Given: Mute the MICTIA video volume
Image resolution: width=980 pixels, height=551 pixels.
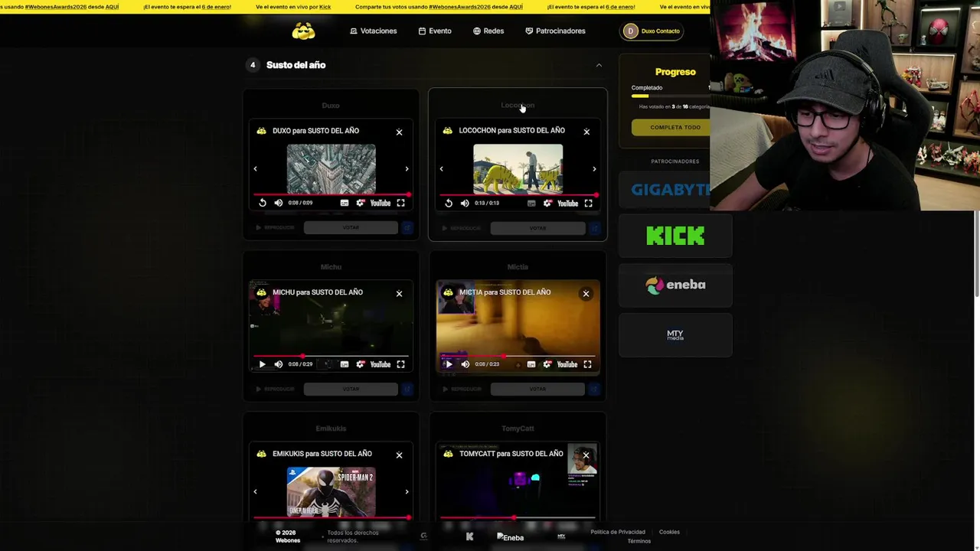Looking at the screenshot, I should (x=465, y=364).
